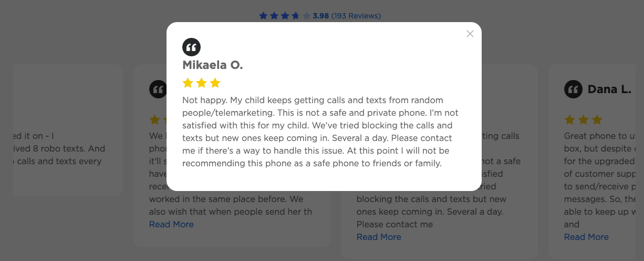The width and height of the screenshot is (644, 261).
Task: Click the empty fifth star in overall rating
Action: (306, 16)
